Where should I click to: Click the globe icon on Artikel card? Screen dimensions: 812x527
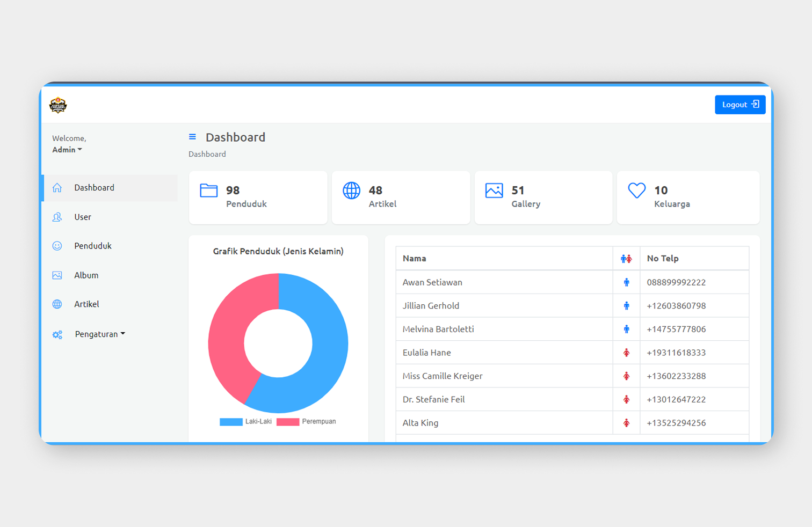[352, 191]
